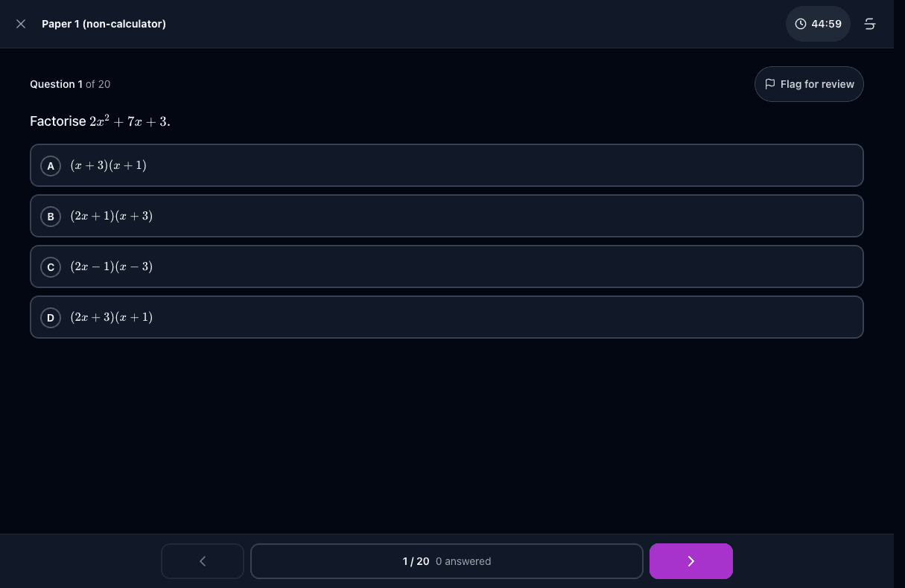Click the Paper 1 (non-calculator) title
905x588 pixels.
pos(104,24)
